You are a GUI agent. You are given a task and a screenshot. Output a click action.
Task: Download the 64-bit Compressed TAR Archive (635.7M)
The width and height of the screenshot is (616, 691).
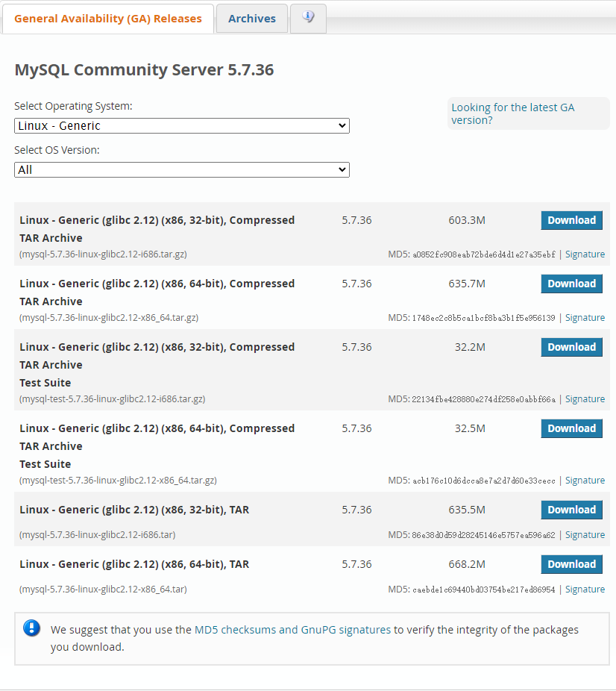[571, 284]
